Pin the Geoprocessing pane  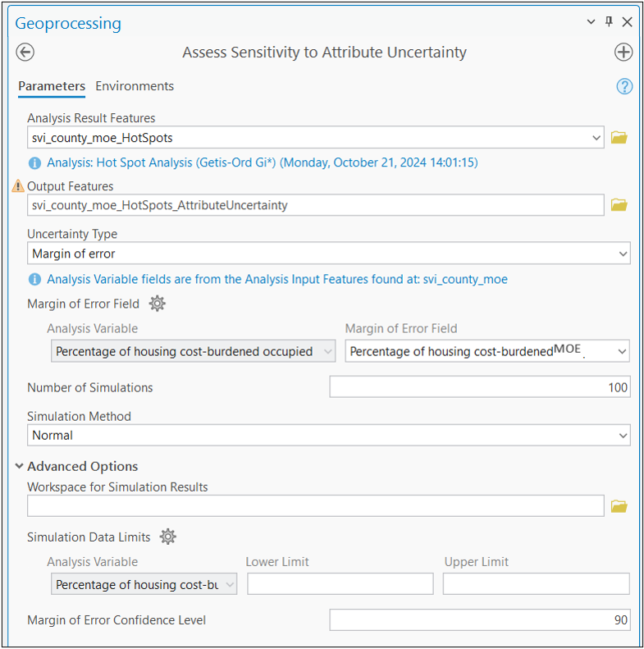coord(609,21)
